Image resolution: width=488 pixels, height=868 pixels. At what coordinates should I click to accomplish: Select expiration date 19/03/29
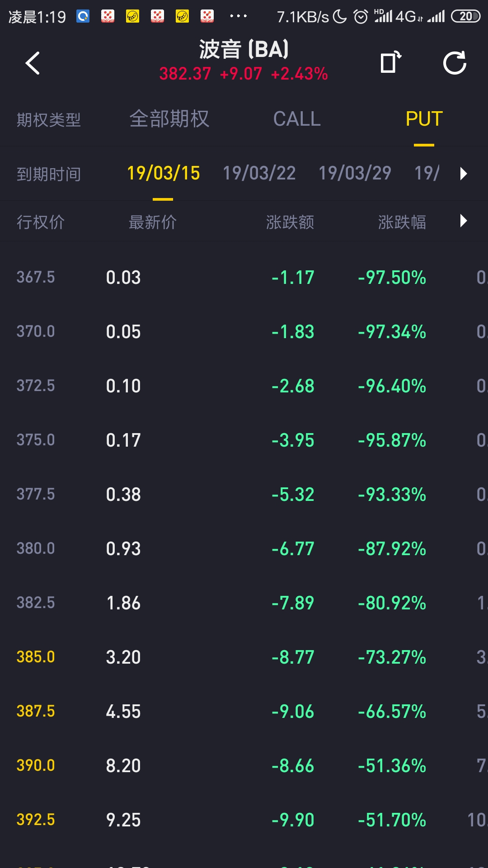[x=355, y=173]
